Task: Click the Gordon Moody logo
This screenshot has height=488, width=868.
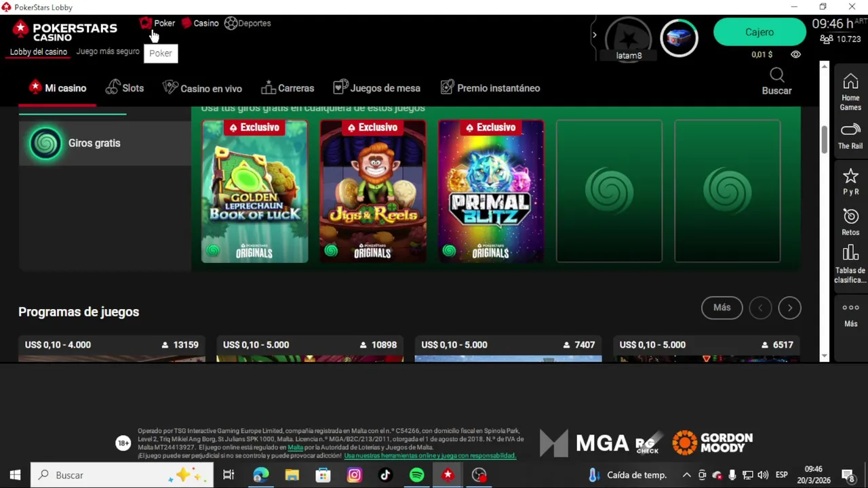Action: (x=713, y=443)
